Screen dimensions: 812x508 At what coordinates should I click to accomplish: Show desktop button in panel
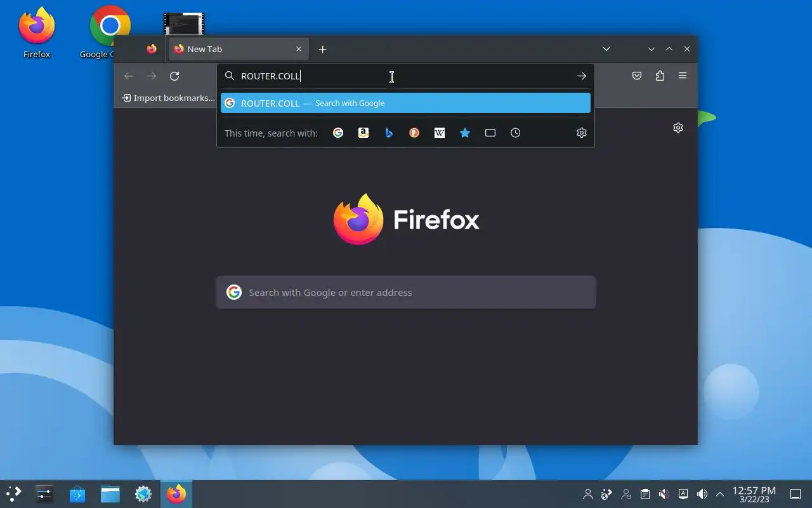pos(795,494)
